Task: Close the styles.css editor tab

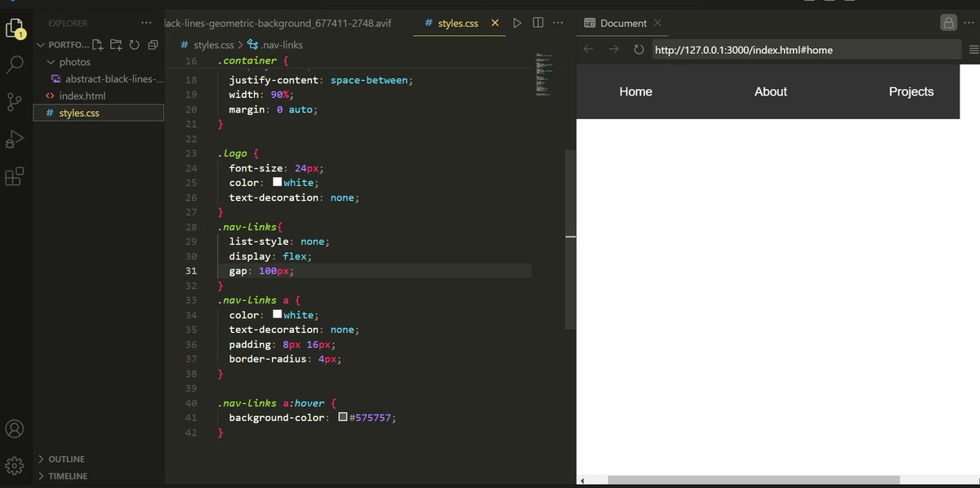Action: (x=493, y=23)
